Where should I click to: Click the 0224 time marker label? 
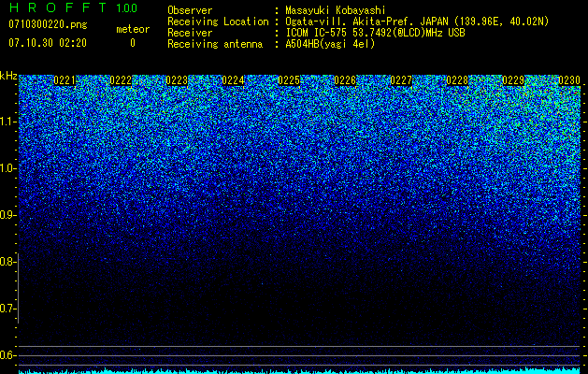point(233,80)
